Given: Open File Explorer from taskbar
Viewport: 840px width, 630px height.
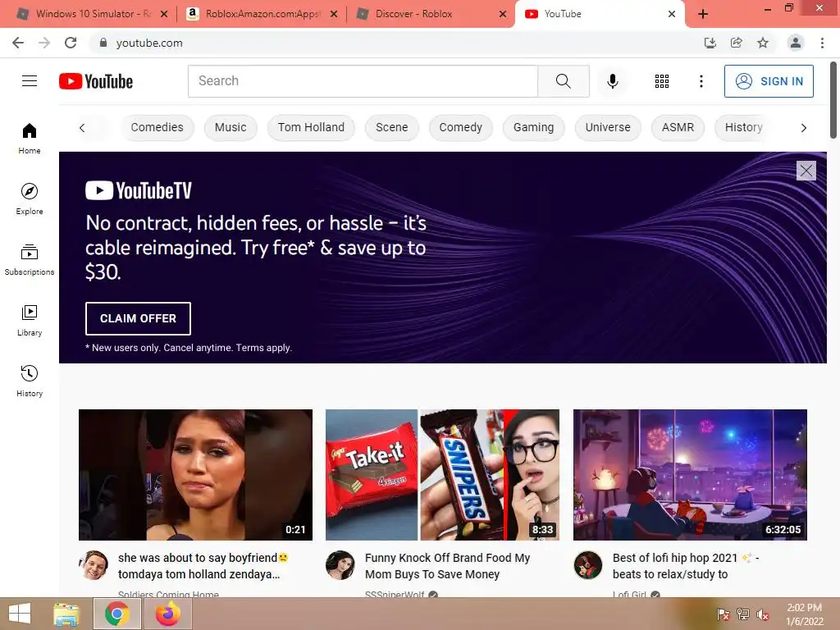Looking at the screenshot, I should (x=66, y=614).
